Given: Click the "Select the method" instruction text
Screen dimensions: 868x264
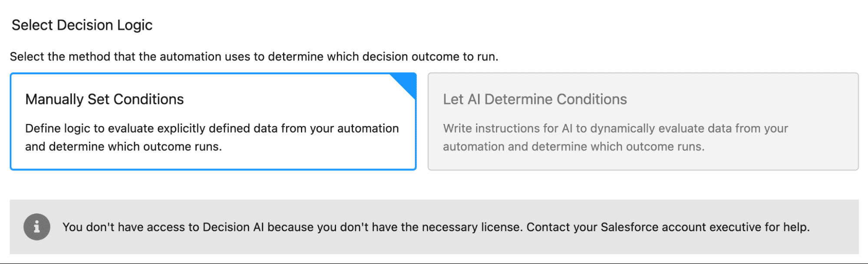Looking at the screenshot, I should [254, 57].
